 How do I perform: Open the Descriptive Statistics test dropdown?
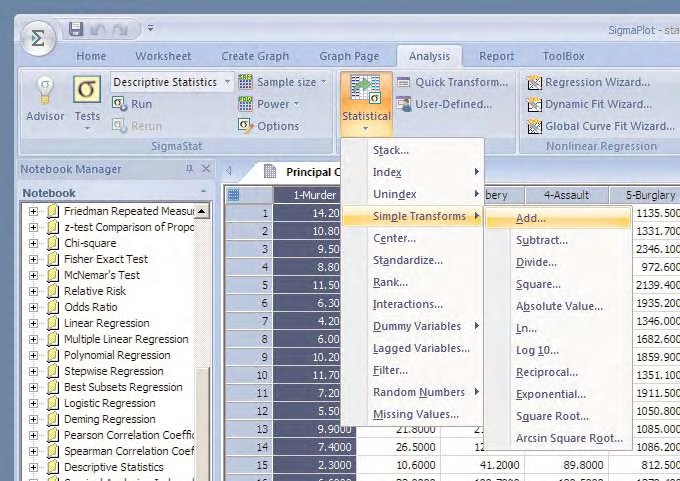point(228,82)
